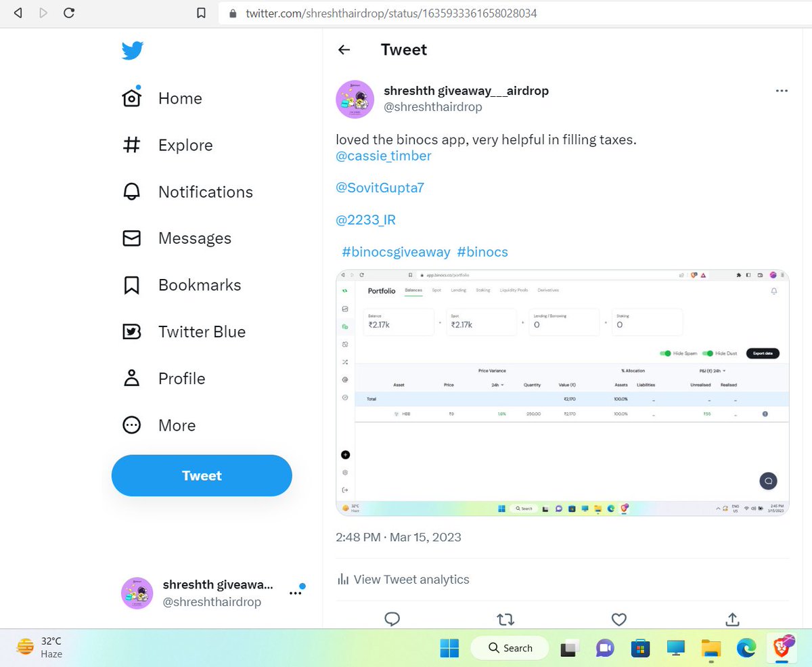Click the share tweet icon
Screen dimensions: 812x667
click(x=732, y=619)
